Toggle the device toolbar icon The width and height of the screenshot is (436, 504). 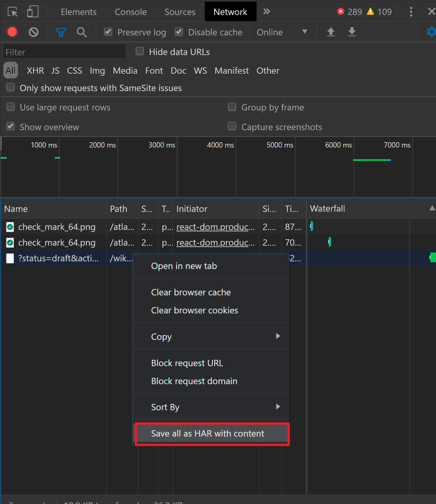pos(33,12)
